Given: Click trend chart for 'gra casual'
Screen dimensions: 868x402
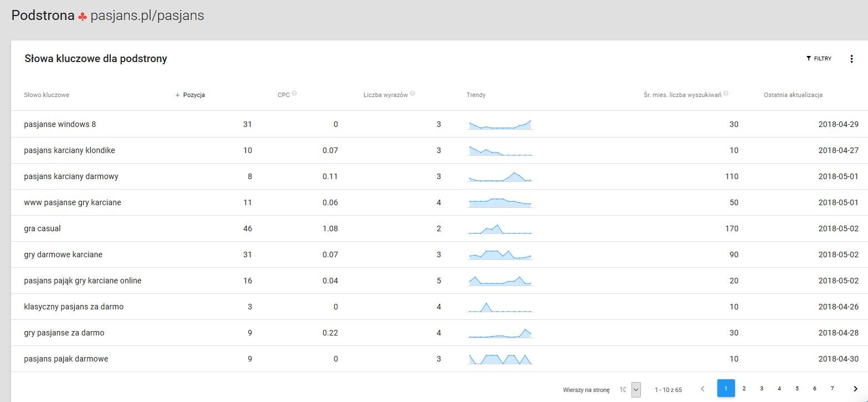Looking at the screenshot, I should 500,228.
